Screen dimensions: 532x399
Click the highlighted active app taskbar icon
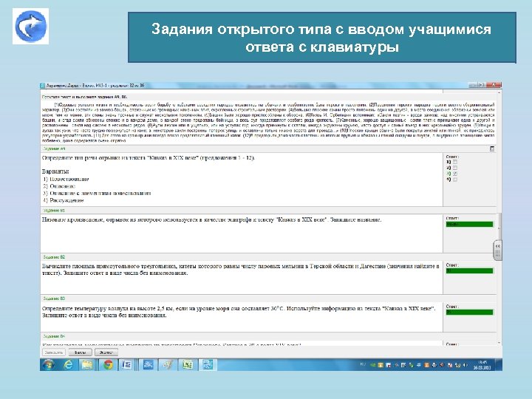point(208,365)
